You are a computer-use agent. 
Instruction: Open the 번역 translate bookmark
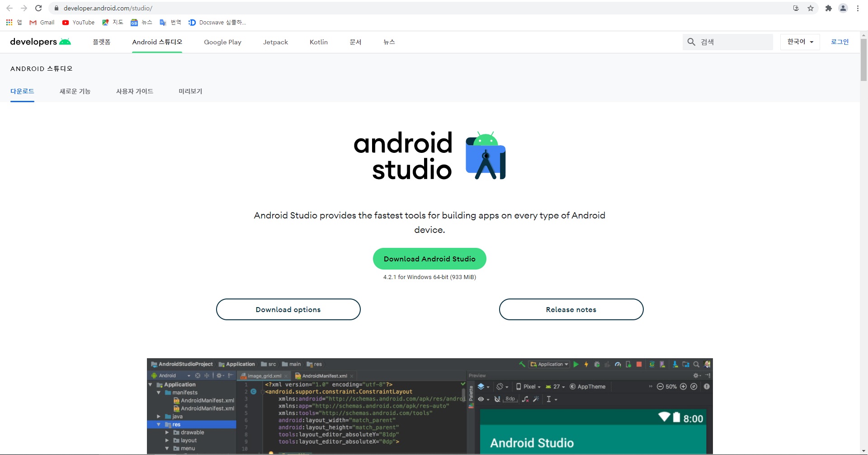pyautogui.click(x=170, y=22)
